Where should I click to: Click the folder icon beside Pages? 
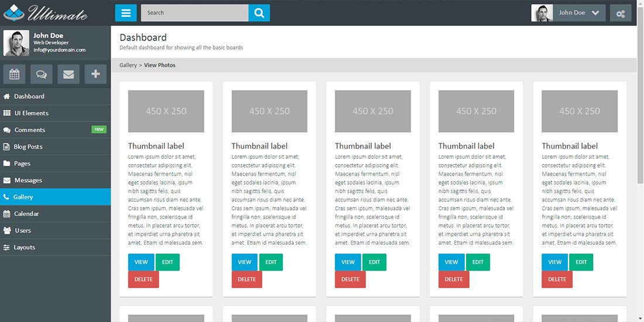point(6,163)
